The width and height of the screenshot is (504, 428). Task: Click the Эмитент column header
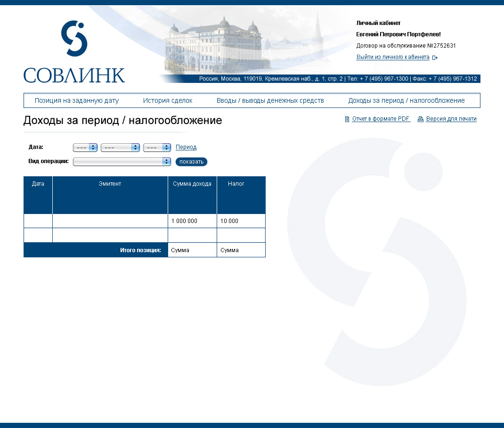pos(110,184)
